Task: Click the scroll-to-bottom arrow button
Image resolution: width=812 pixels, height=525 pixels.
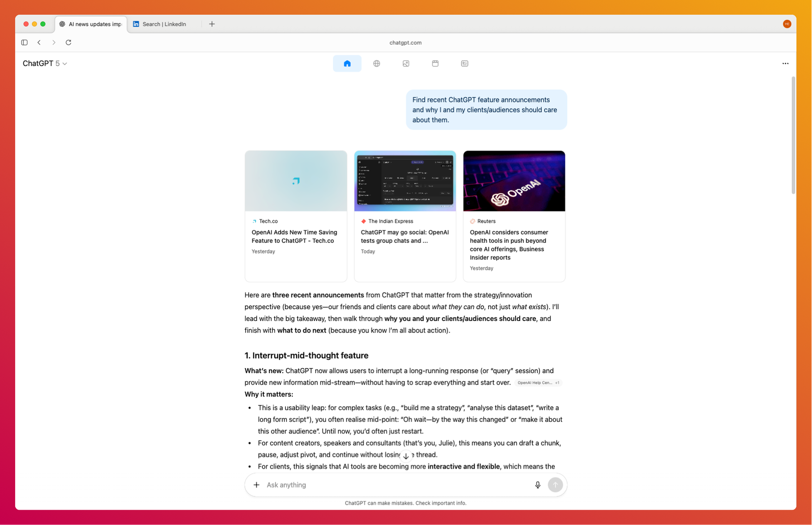Action: [x=406, y=456]
